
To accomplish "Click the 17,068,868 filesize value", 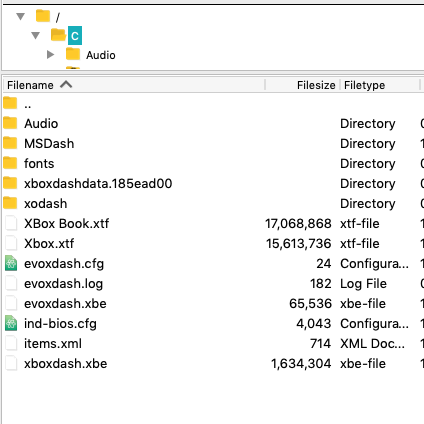I will coord(298,224).
